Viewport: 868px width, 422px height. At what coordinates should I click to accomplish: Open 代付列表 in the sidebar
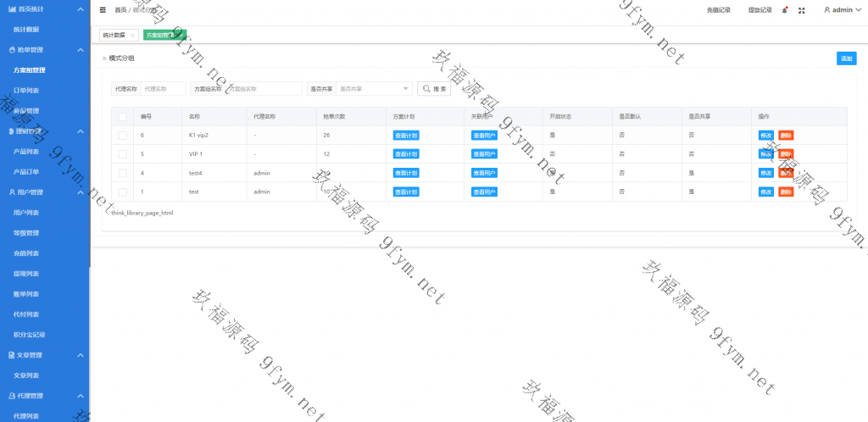26,314
